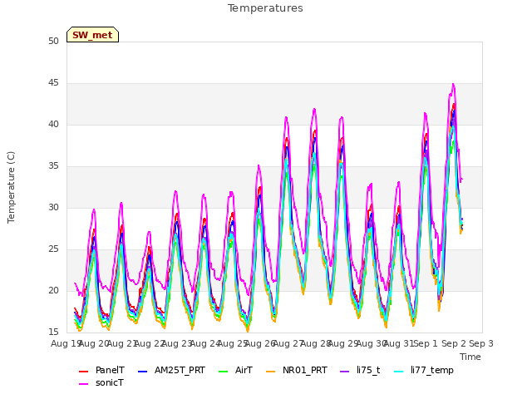This screenshot has width=532, height=399.
Task: Click the 30 y-axis tick label
Action: pos(53,207)
